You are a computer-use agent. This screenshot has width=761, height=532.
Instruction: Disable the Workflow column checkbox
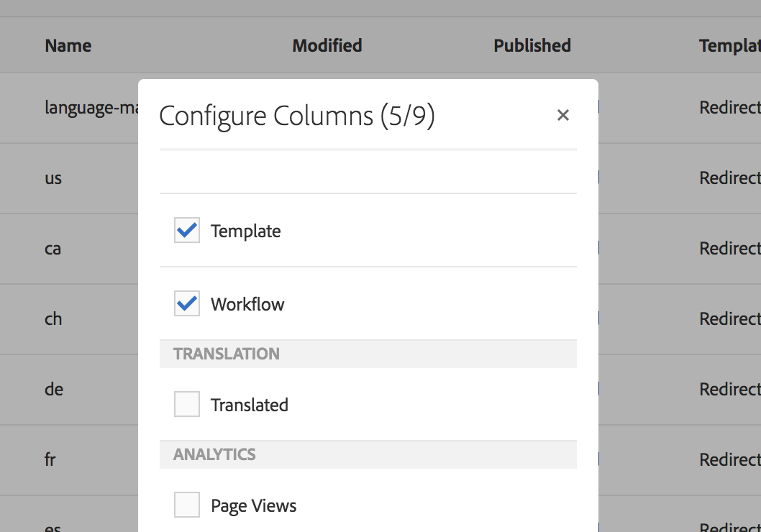pyautogui.click(x=187, y=304)
